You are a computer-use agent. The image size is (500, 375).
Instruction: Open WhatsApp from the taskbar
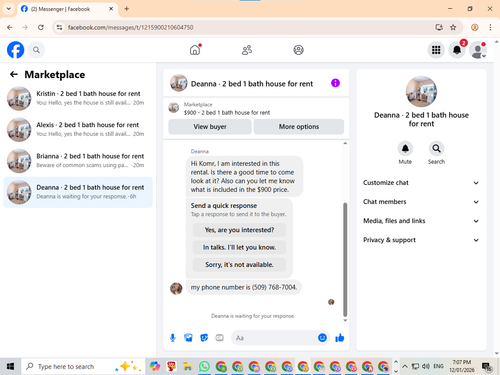coord(204,367)
